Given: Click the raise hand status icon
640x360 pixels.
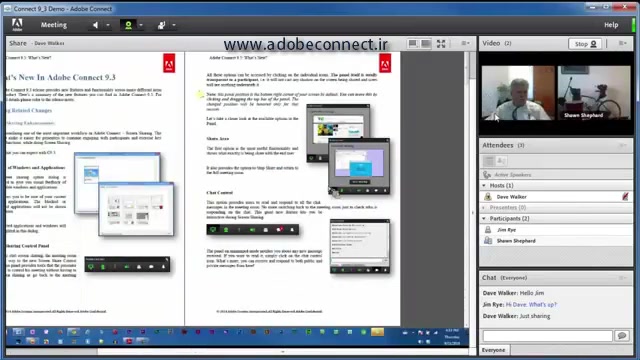Looking at the screenshot, I should tap(162, 25).
